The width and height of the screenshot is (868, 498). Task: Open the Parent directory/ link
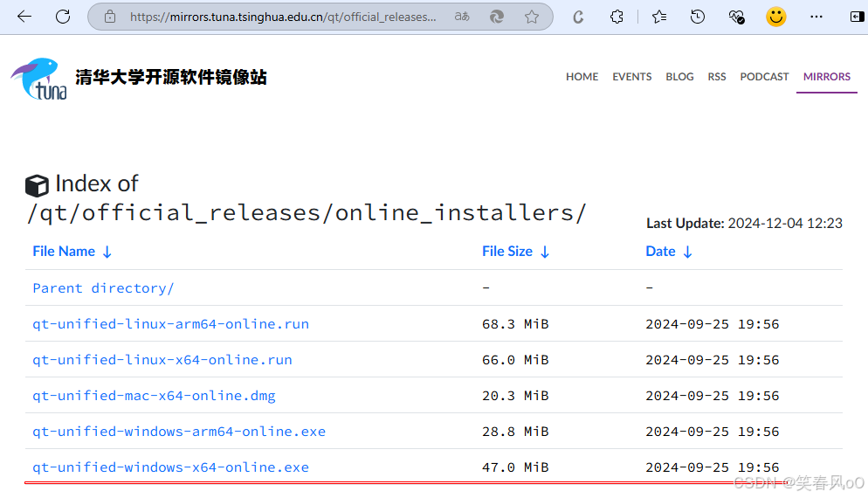click(103, 288)
